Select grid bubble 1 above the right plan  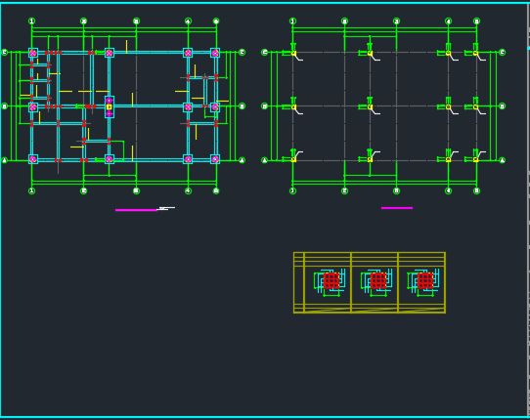(292, 21)
